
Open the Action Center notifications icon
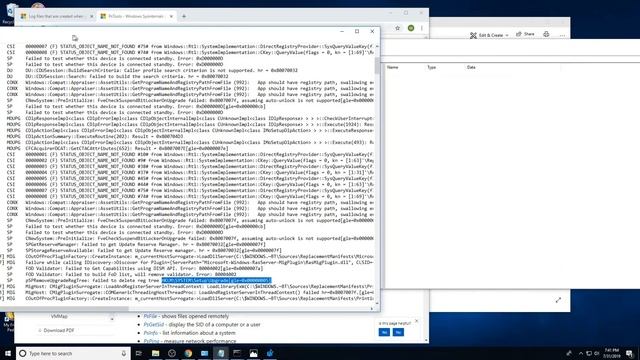pyautogui.click(x=630, y=353)
